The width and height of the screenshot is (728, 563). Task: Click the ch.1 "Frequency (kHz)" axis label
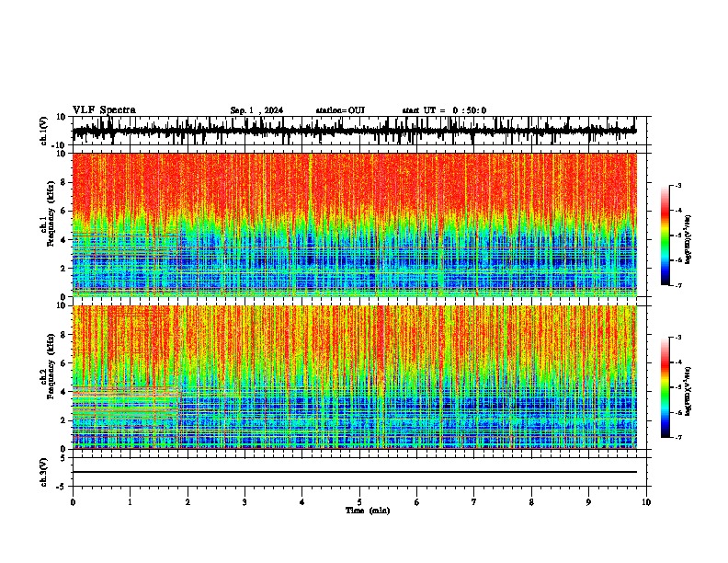click(51, 213)
